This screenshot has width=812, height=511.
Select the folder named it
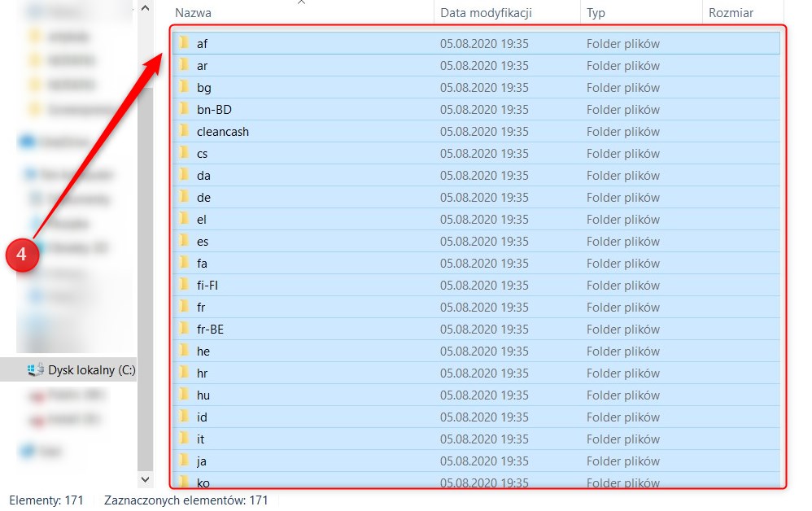[201, 439]
